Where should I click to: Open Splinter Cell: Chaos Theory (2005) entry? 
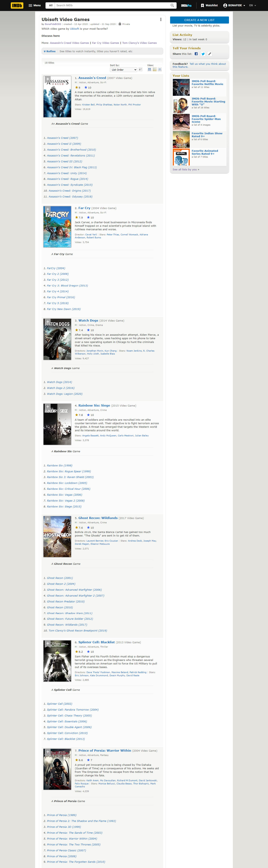coord(69,716)
